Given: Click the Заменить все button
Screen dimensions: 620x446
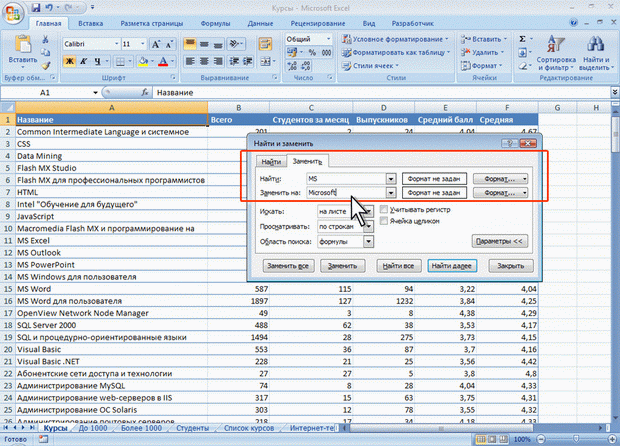Looking at the screenshot, I should pos(288,266).
